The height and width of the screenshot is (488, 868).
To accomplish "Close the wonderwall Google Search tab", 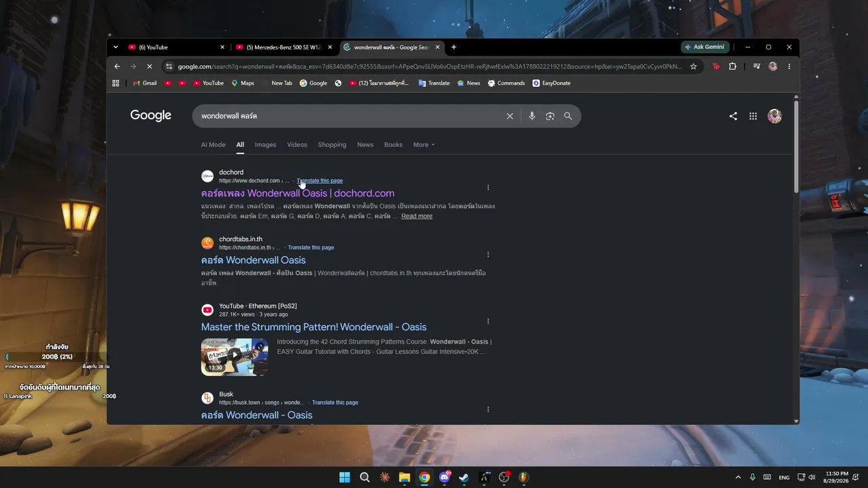I will pyautogui.click(x=437, y=47).
